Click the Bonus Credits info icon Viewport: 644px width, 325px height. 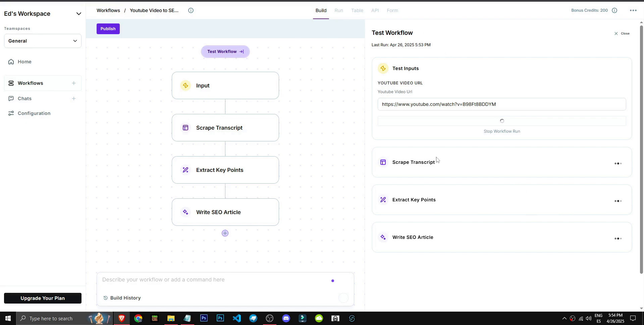click(614, 10)
